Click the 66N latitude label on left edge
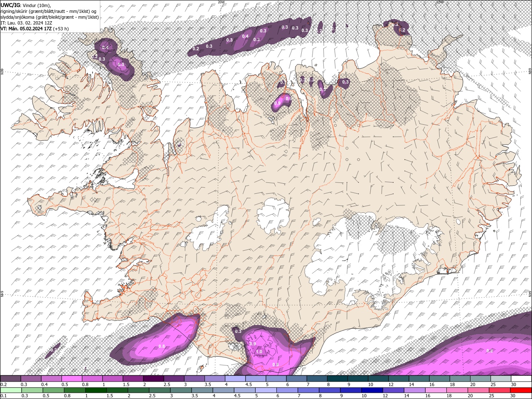This screenshot has height=399, width=532. [x=2, y=71]
